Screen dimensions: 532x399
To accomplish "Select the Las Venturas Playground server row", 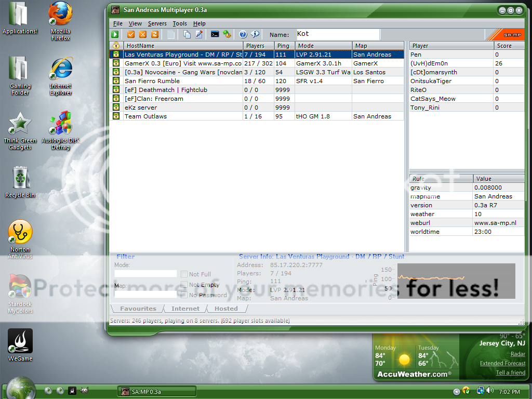I will [183, 54].
